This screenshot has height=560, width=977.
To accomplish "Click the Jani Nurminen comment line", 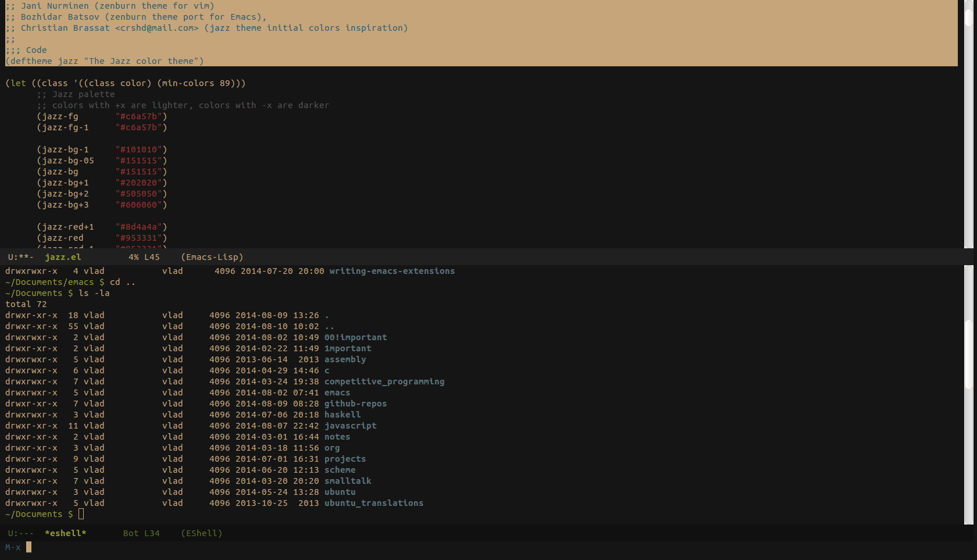I will pyautogui.click(x=110, y=6).
